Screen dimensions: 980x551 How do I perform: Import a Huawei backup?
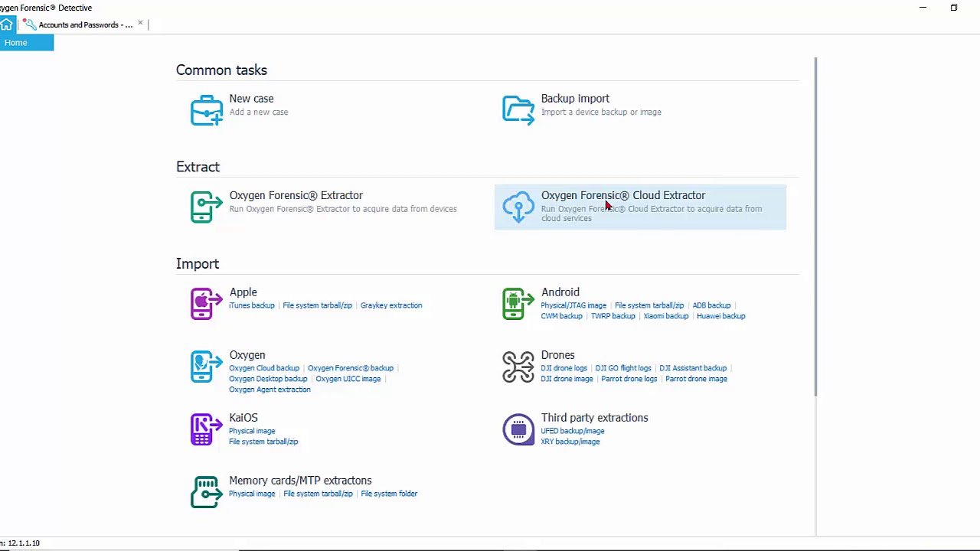click(x=720, y=316)
